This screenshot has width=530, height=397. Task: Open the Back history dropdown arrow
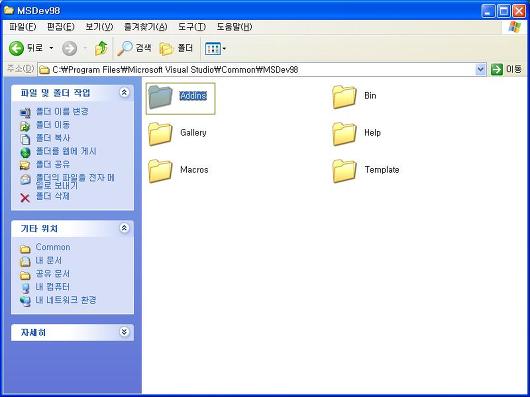pyautogui.click(x=51, y=48)
